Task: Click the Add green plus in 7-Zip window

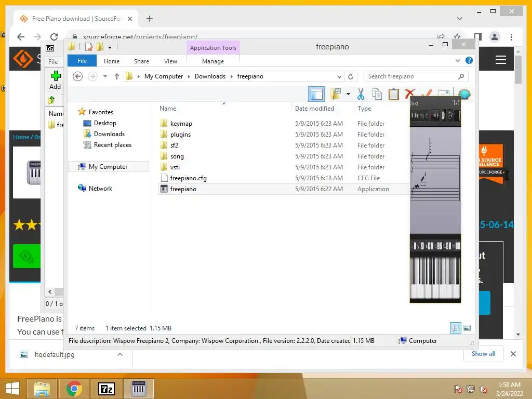Action: point(55,80)
